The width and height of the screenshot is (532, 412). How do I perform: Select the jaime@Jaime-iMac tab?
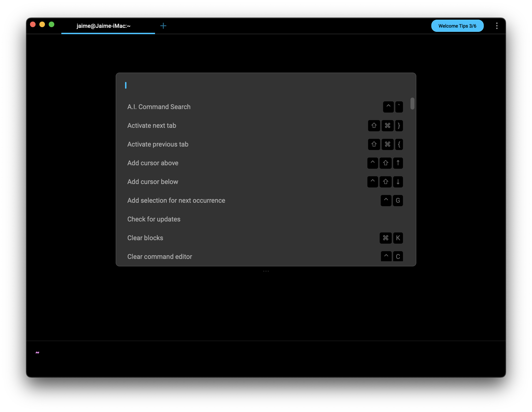[103, 26]
